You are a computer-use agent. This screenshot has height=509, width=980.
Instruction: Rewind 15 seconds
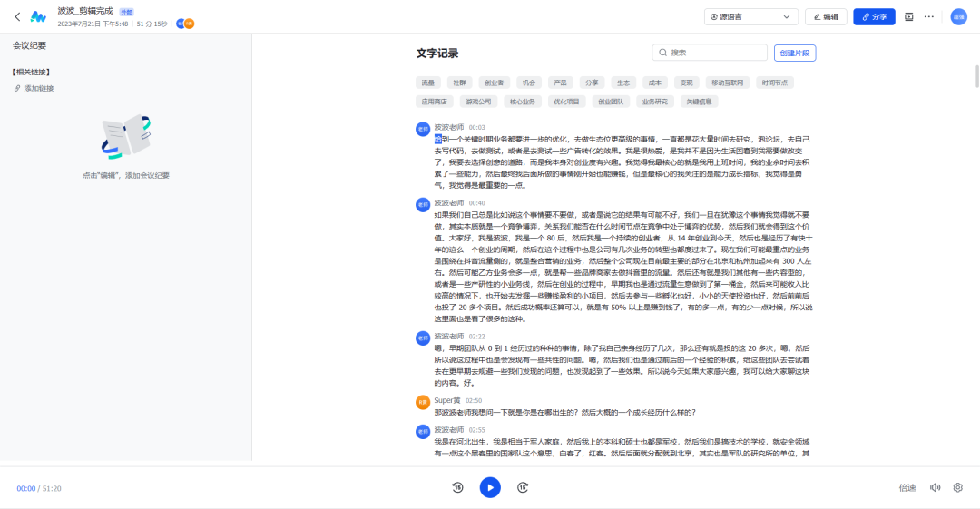pyautogui.click(x=457, y=488)
